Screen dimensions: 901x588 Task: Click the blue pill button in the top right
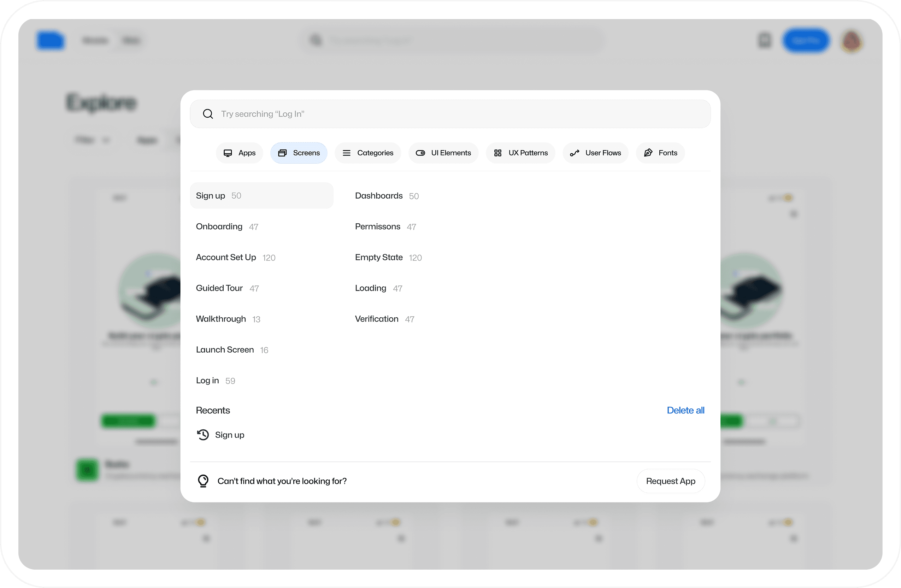(x=806, y=41)
